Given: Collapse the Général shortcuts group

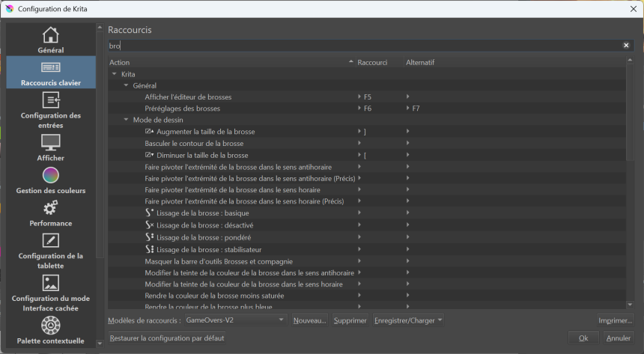Looking at the screenshot, I should tap(126, 86).
